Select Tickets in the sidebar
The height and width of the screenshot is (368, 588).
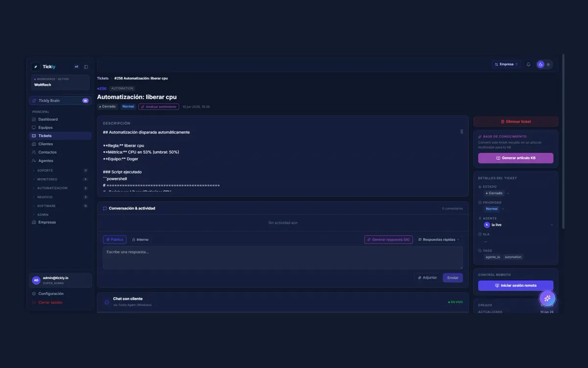coord(60,136)
